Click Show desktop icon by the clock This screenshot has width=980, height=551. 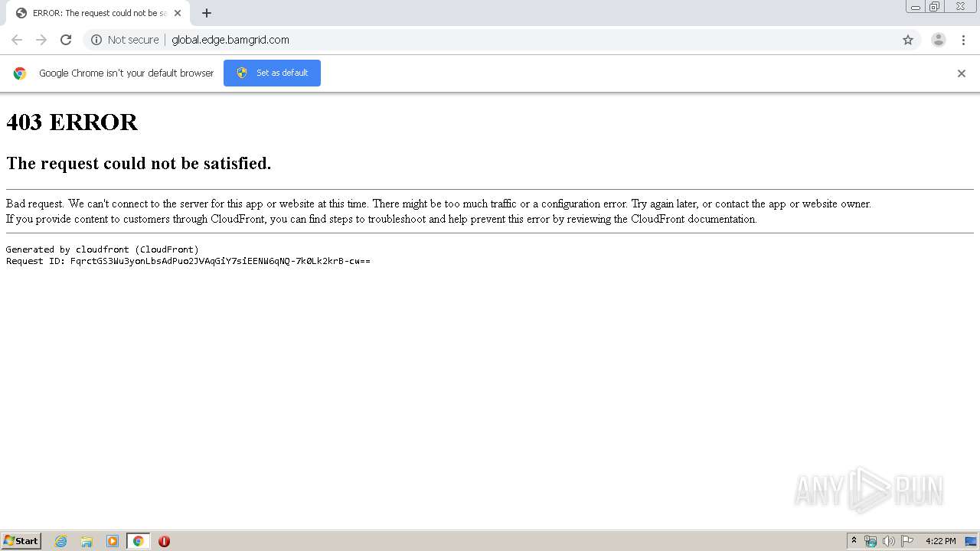(x=971, y=541)
